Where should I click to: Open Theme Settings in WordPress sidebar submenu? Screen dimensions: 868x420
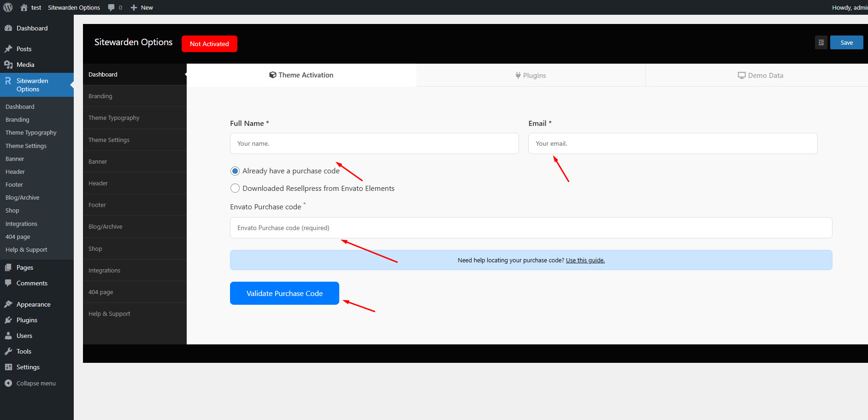[37, 146]
